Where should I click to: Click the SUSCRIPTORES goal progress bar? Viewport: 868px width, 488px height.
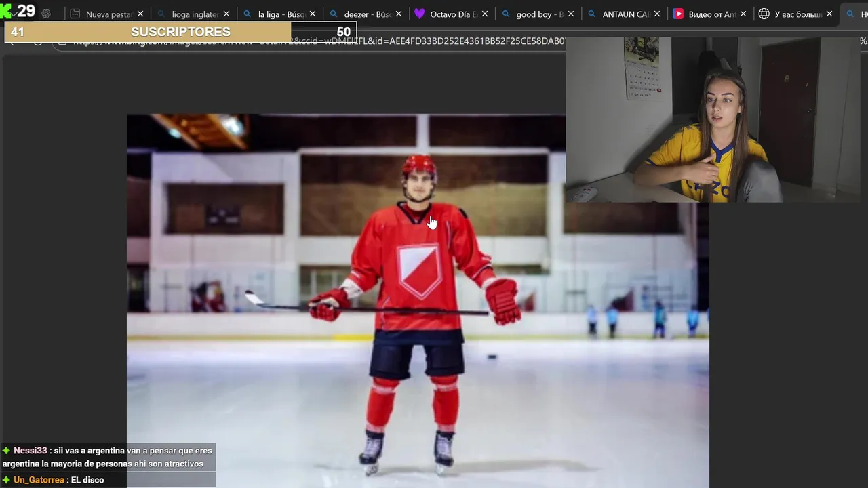click(x=181, y=32)
